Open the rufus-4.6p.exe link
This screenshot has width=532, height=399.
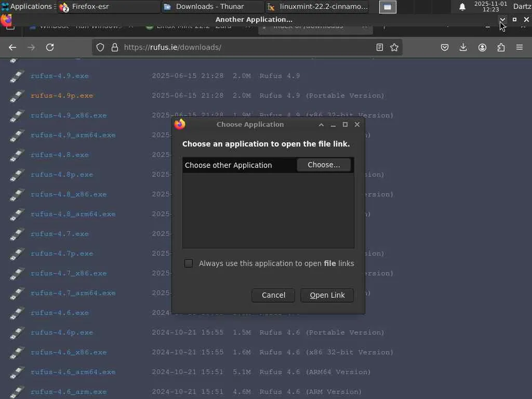click(x=62, y=333)
